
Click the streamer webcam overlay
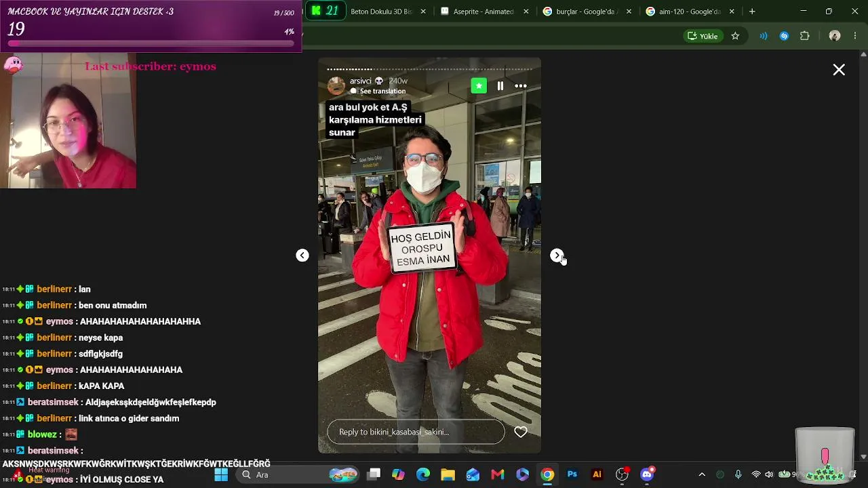tap(68, 121)
